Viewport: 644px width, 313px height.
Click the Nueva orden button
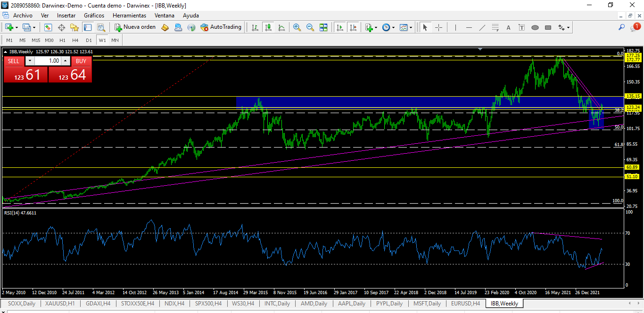pos(135,27)
